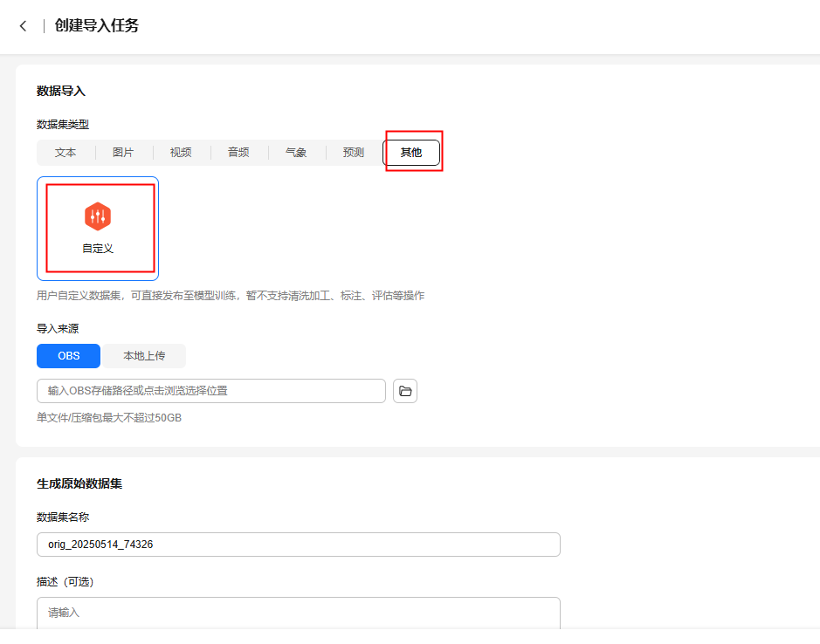Select the 文本 dataset type tab

coord(65,152)
